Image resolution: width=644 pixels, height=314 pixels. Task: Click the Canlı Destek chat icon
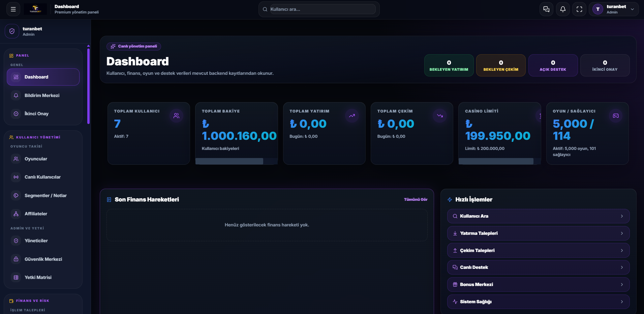455,267
